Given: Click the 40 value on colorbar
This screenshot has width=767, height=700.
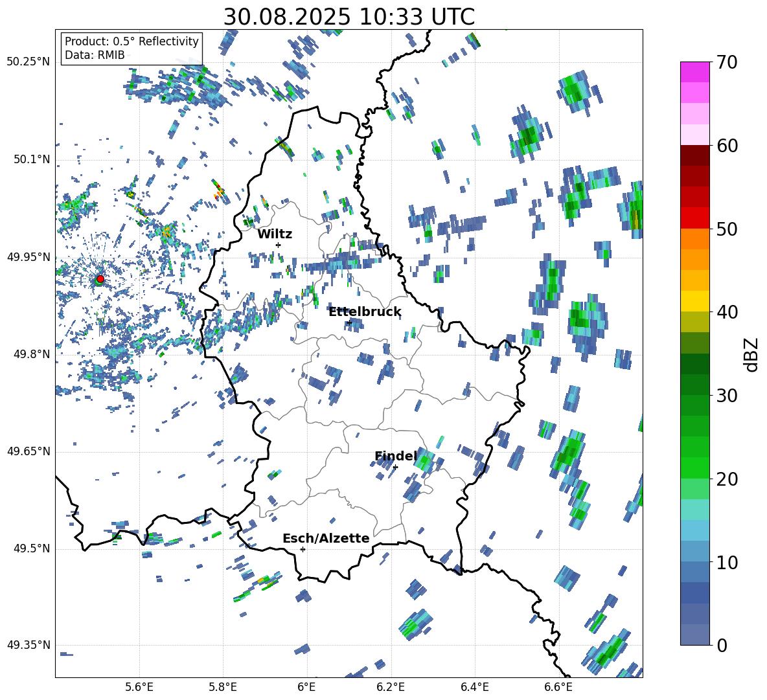Looking at the screenshot, I should (x=727, y=312).
